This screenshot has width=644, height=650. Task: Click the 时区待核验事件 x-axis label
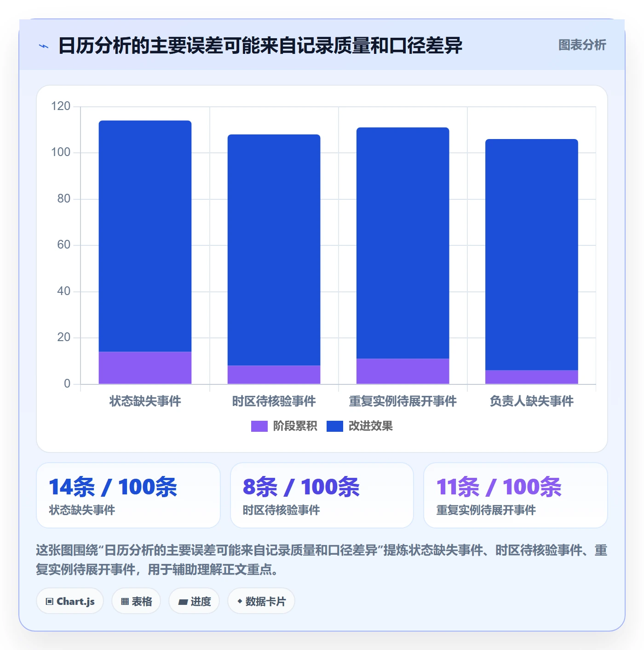click(x=274, y=401)
